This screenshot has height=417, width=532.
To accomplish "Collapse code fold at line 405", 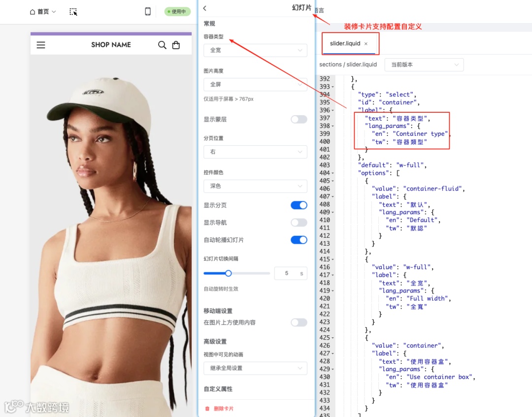I will [332, 181].
